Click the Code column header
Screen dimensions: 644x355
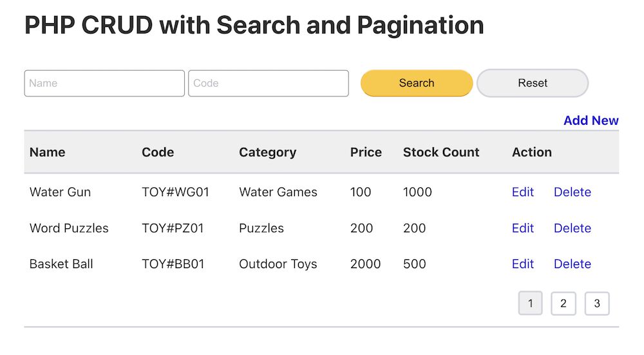(158, 152)
